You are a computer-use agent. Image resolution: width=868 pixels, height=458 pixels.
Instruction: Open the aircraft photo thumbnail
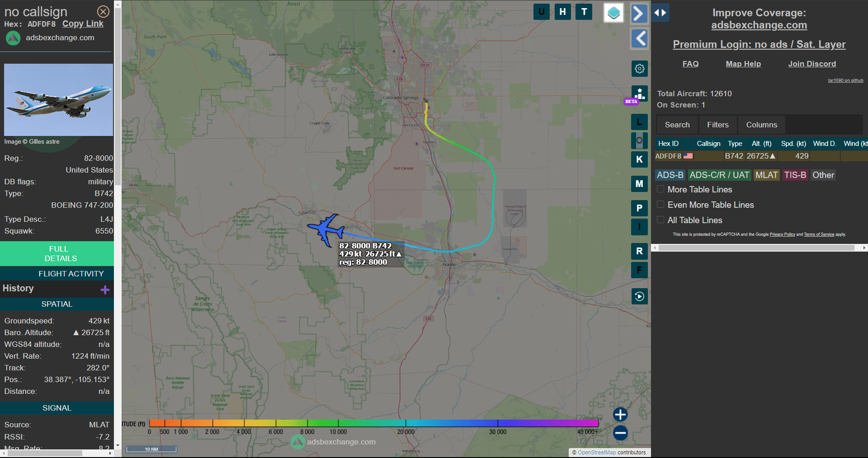pyautogui.click(x=58, y=99)
